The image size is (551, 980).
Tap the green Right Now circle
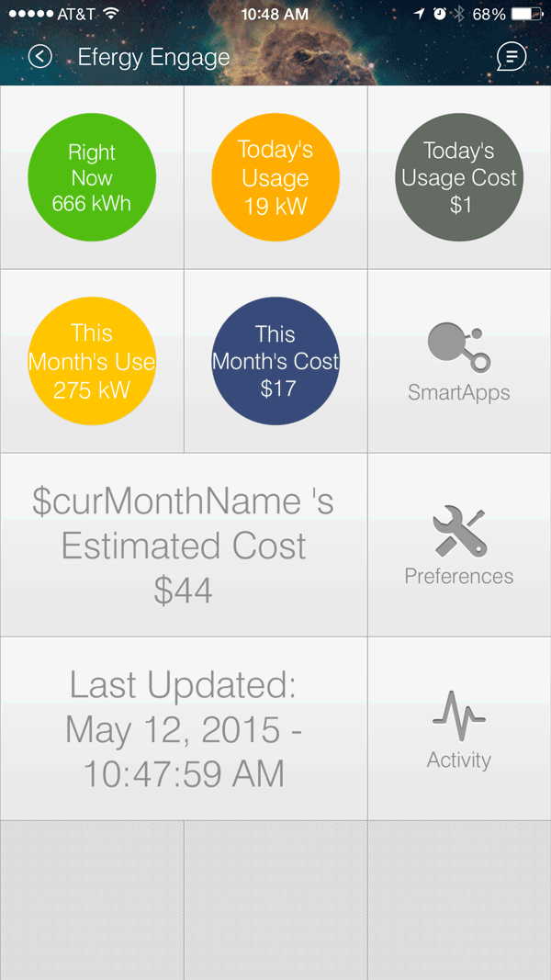click(x=92, y=177)
